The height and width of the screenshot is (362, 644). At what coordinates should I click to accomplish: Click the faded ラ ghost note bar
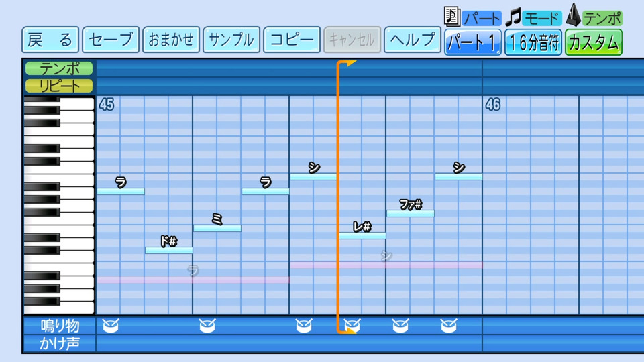(193, 280)
